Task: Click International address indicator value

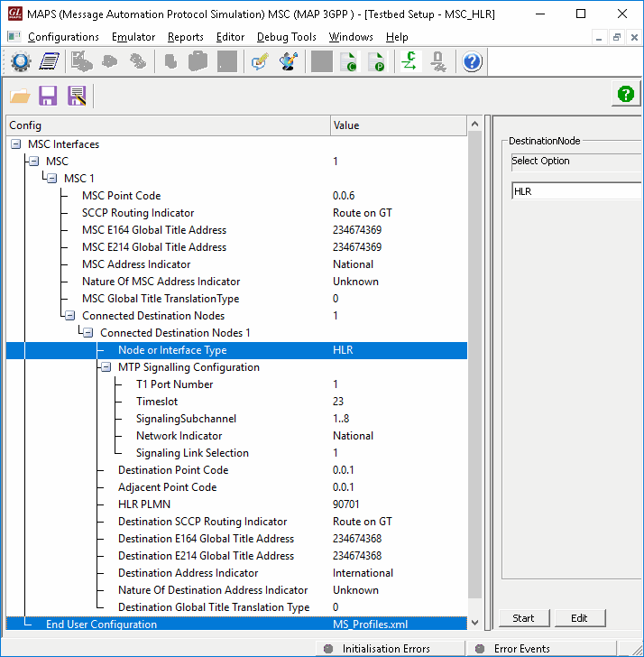Action: [x=363, y=573]
